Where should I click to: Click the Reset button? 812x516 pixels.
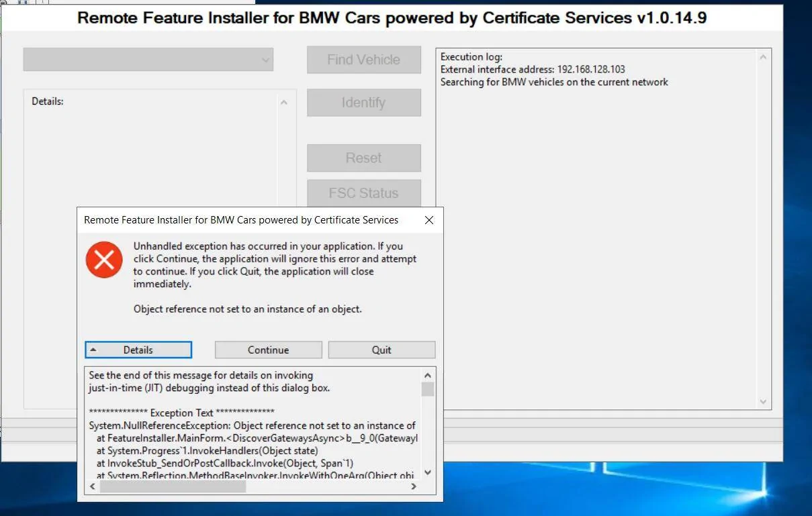(x=364, y=158)
